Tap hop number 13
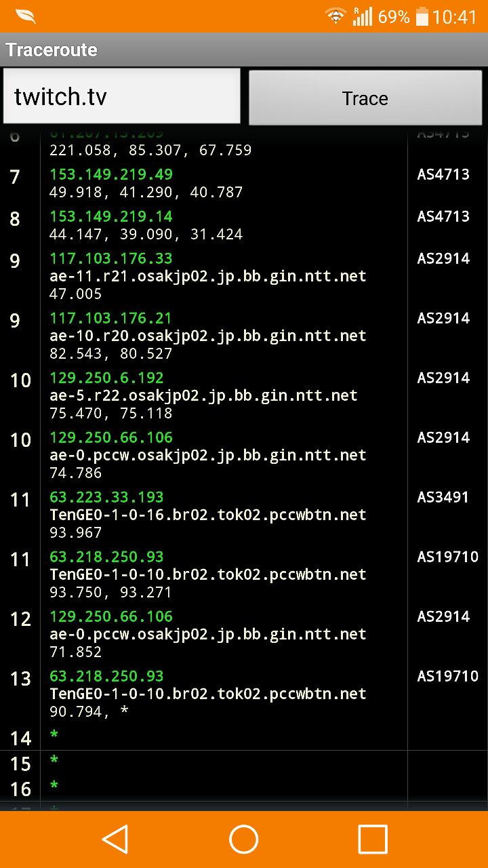488x868 pixels. point(20,679)
